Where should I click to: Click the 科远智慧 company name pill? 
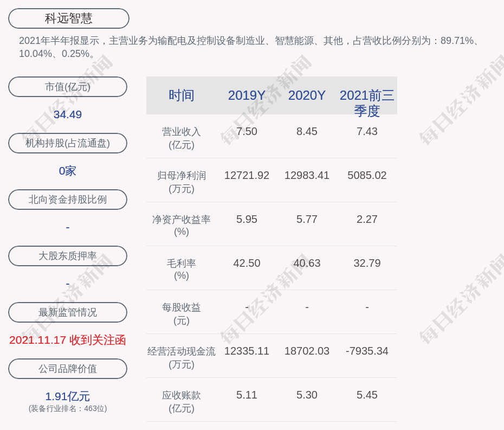click(68, 18)
